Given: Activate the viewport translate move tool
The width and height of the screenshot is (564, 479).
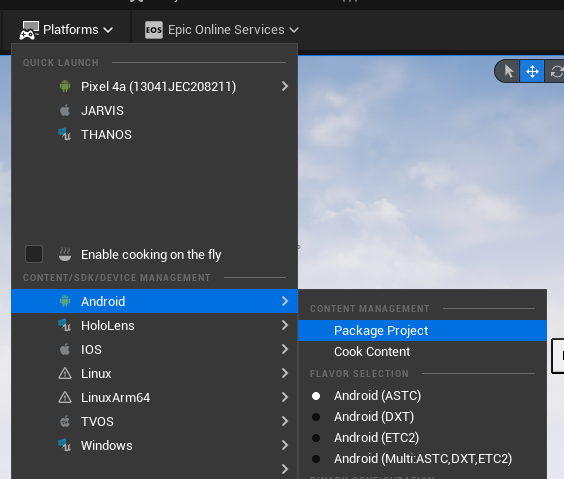Looking at the screenshot, I should tap(532, 71).
